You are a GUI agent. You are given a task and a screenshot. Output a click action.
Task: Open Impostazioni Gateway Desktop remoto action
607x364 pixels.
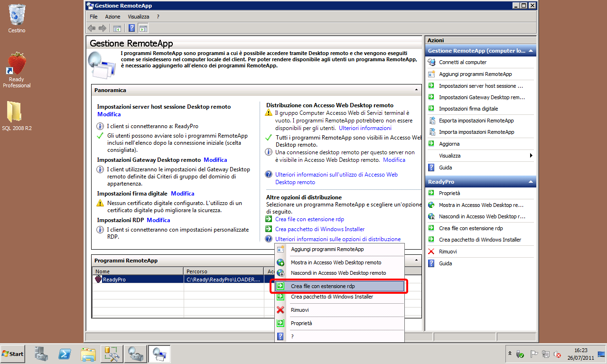(x=482, y=97)
